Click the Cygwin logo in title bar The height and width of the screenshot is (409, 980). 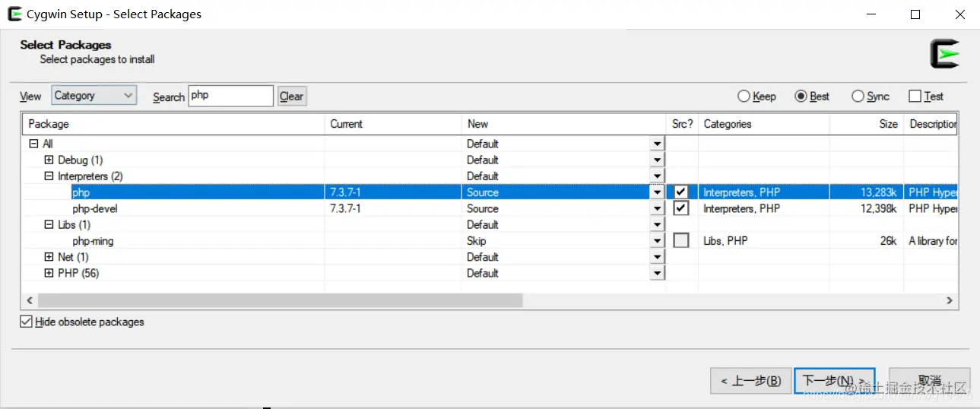[14, 14]
